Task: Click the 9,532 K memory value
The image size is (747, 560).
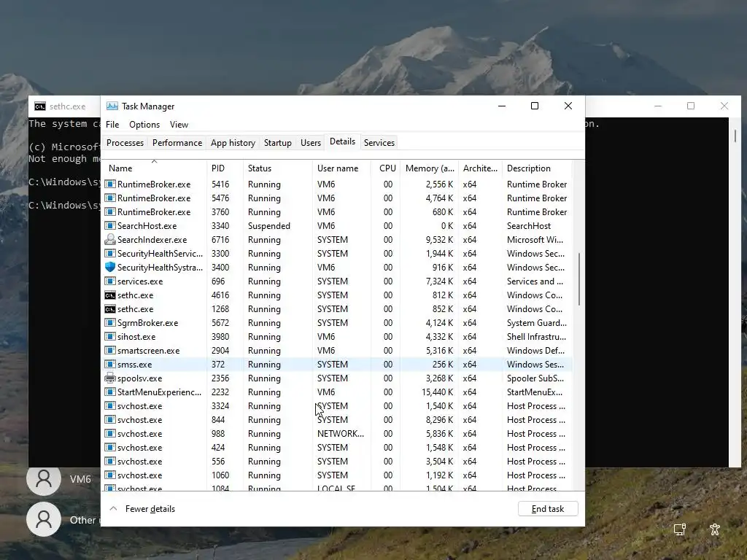Action: [439, 239]
